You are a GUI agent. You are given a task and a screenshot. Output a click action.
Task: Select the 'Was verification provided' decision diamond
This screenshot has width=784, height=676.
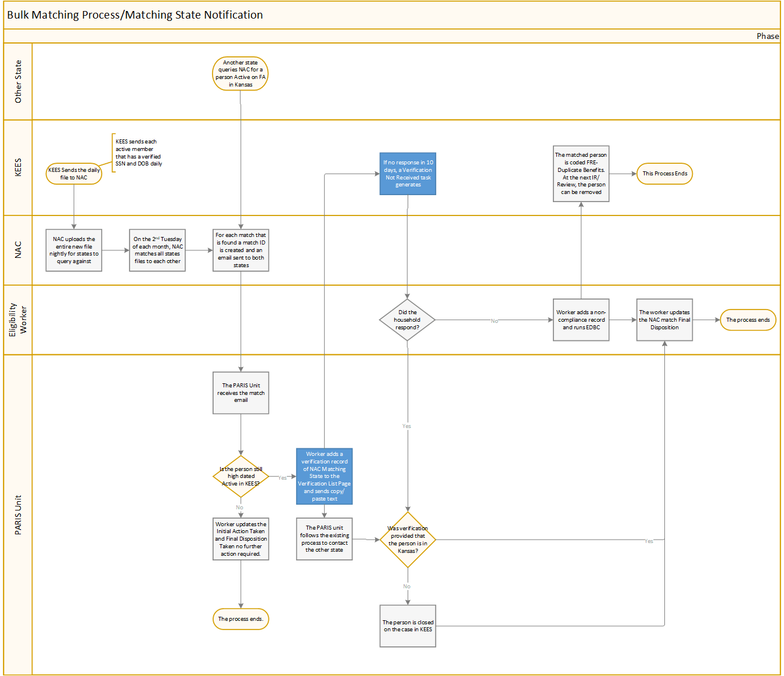(x=408, y=540)
